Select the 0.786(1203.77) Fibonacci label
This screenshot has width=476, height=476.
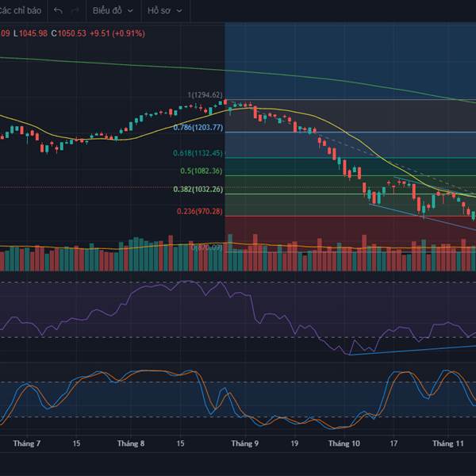click(x=198, y=128)
